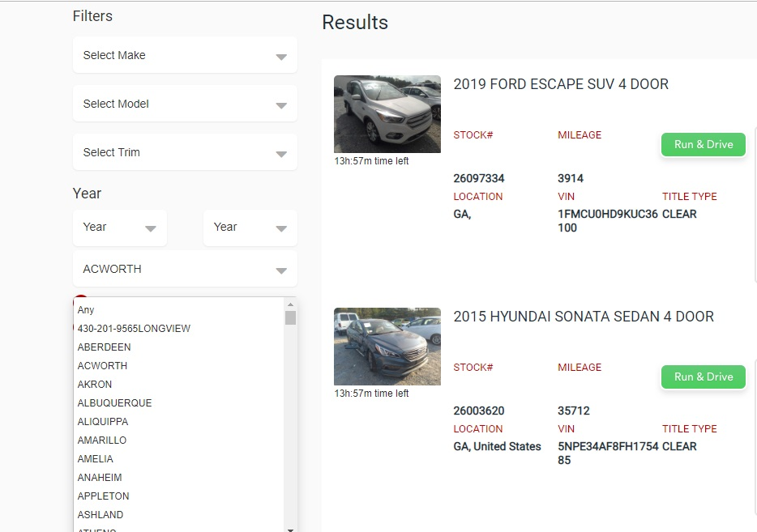Open the Select Trim dropdown

point(185,152)
